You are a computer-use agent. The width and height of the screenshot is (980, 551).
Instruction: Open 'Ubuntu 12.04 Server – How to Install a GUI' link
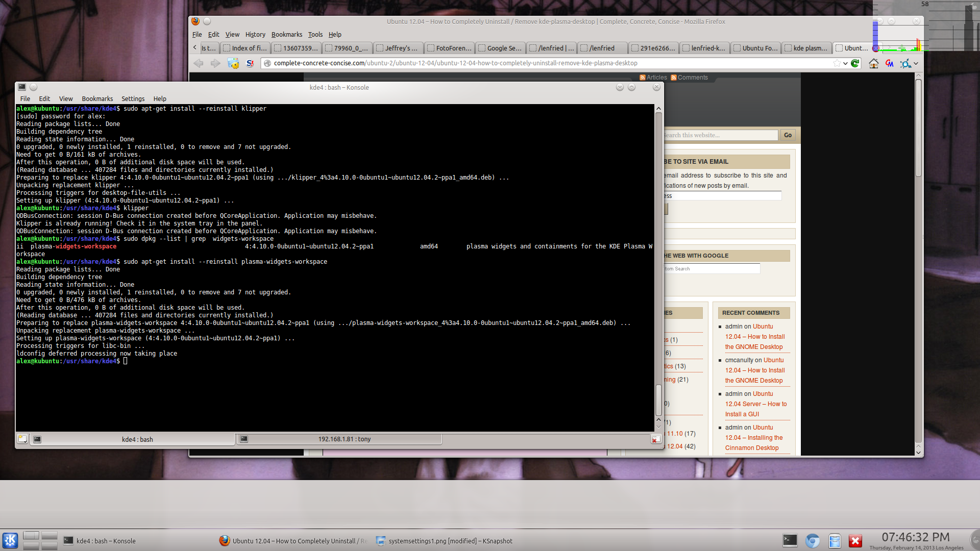coord(756,404)
